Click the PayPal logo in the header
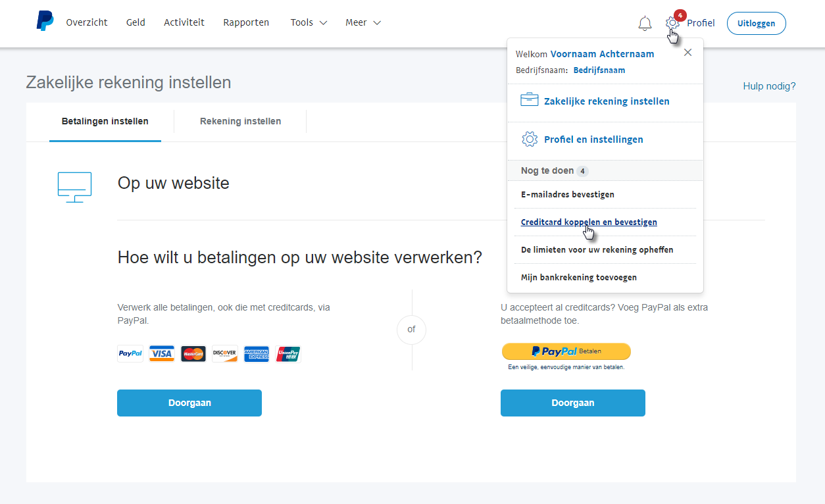The image size is (825, 504). tap(44, 22)
